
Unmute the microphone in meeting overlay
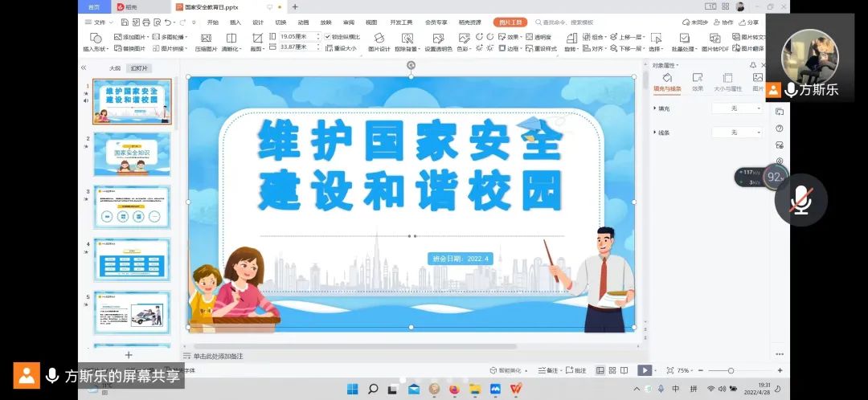(800, 200)
